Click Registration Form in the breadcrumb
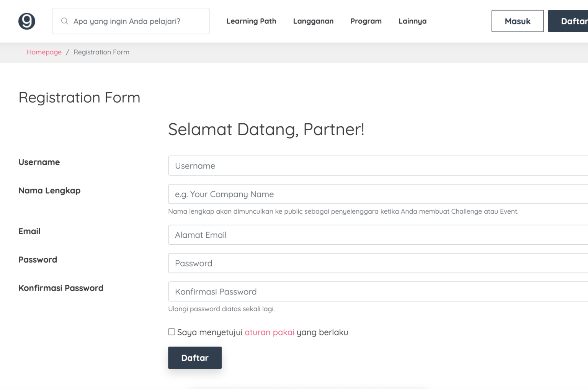588x389 pixels. (101, 52)
